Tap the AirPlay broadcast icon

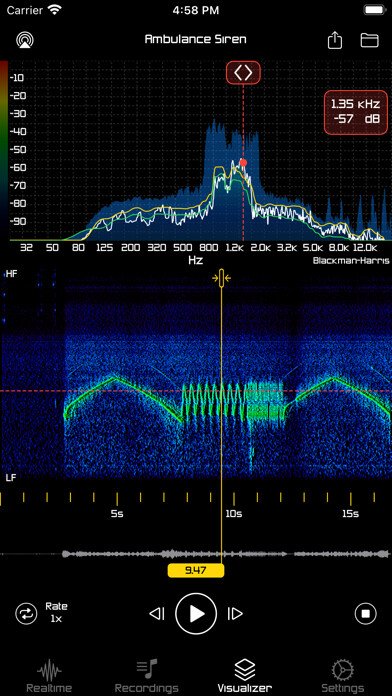25,40
